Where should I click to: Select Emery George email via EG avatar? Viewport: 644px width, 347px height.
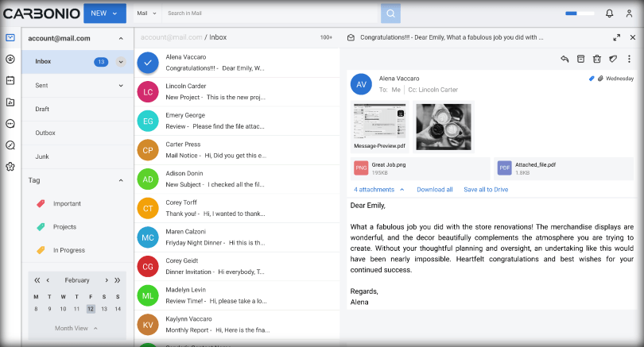pyautogui.click(x=148, y=121)
